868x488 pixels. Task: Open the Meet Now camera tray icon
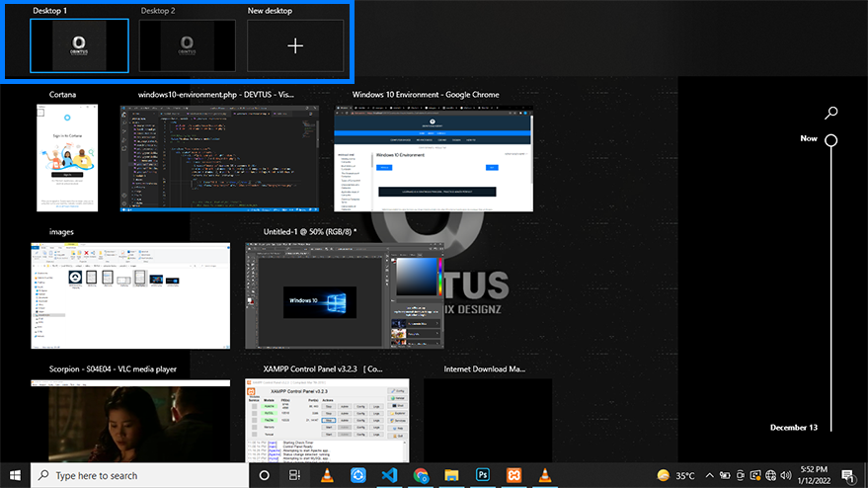click(x=741, y=475)
